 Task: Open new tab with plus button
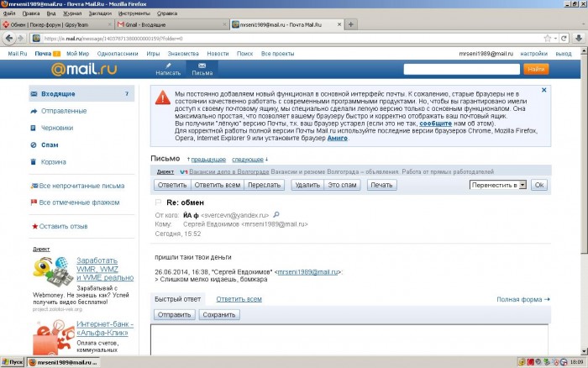[350, 24]
